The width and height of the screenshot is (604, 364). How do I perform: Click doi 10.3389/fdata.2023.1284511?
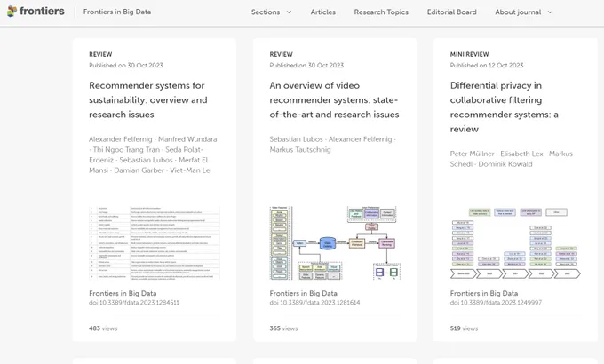[x=134, y=303]
